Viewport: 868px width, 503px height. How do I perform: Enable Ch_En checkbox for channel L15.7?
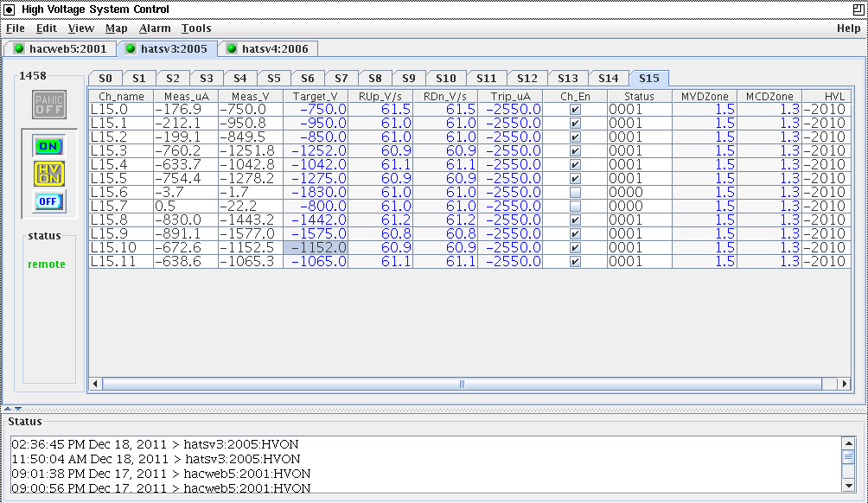[575, 207]
